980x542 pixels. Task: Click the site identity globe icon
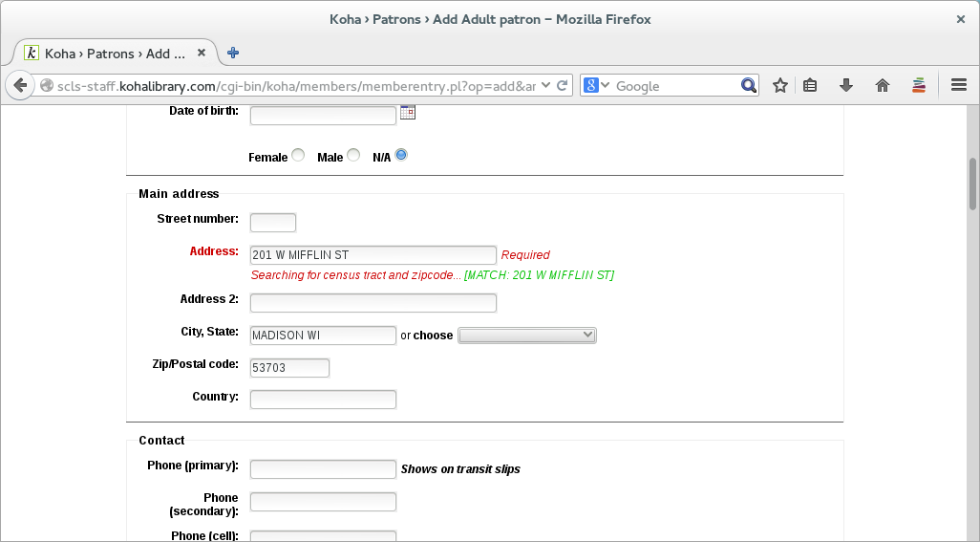(x=46, y=86)
